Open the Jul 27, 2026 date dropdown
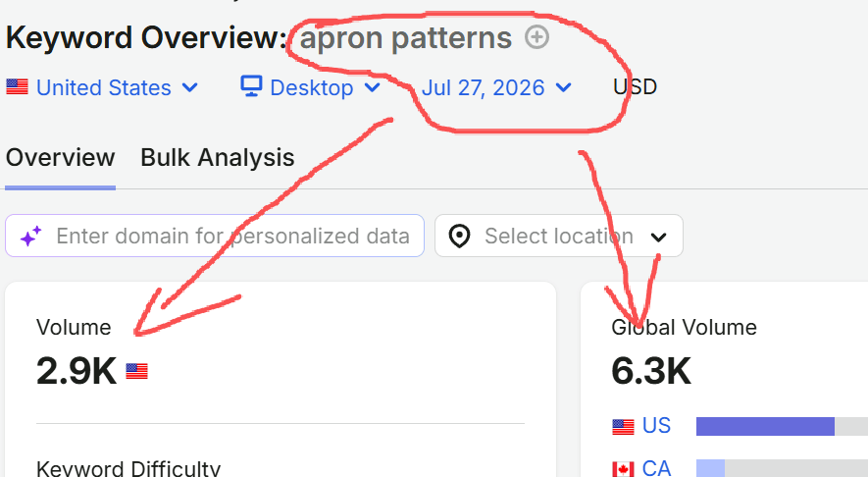This screenshot has width=868, height=477. [496, 87]
